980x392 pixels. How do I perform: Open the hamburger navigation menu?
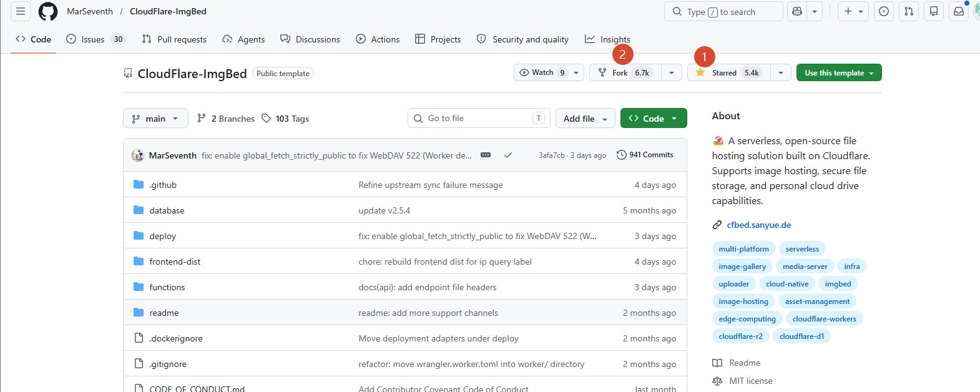click(x=21, y=11)
